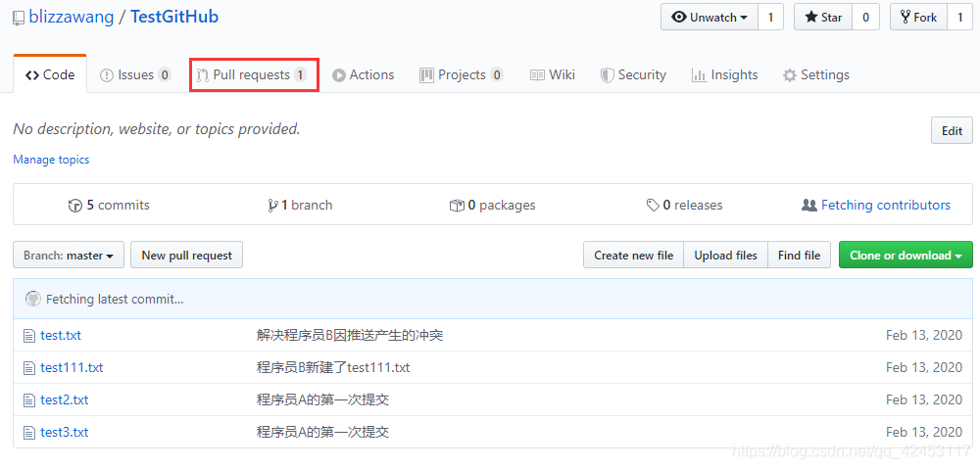Click the file icon next to test111.txt

tap(28, 368)
